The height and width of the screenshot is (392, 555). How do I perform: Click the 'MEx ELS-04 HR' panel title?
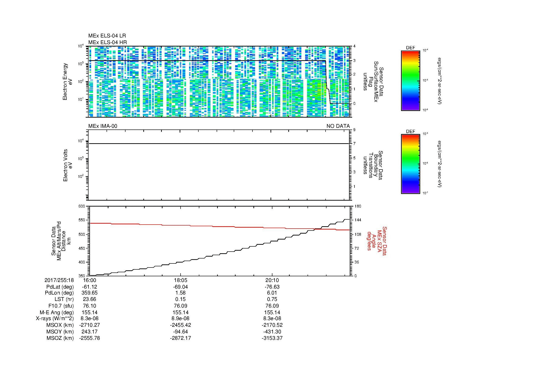(107, 42)
